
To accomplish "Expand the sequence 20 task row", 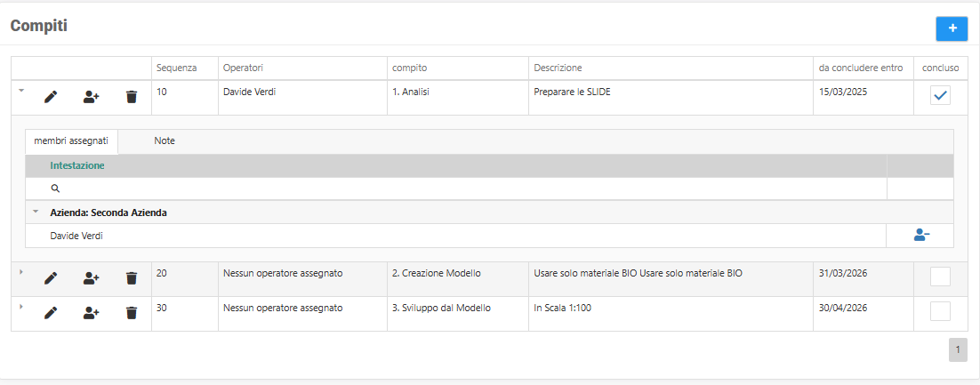I will pos(20,271).
